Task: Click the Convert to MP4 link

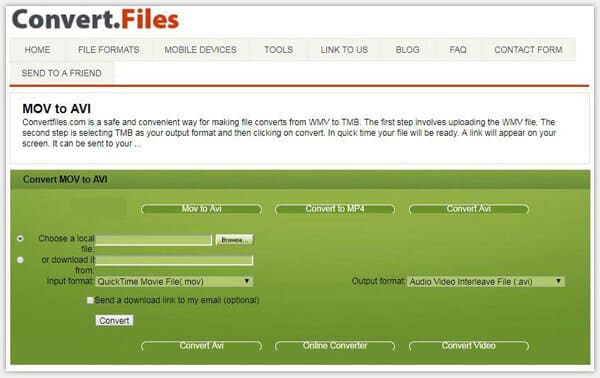Action: [335, 209]
